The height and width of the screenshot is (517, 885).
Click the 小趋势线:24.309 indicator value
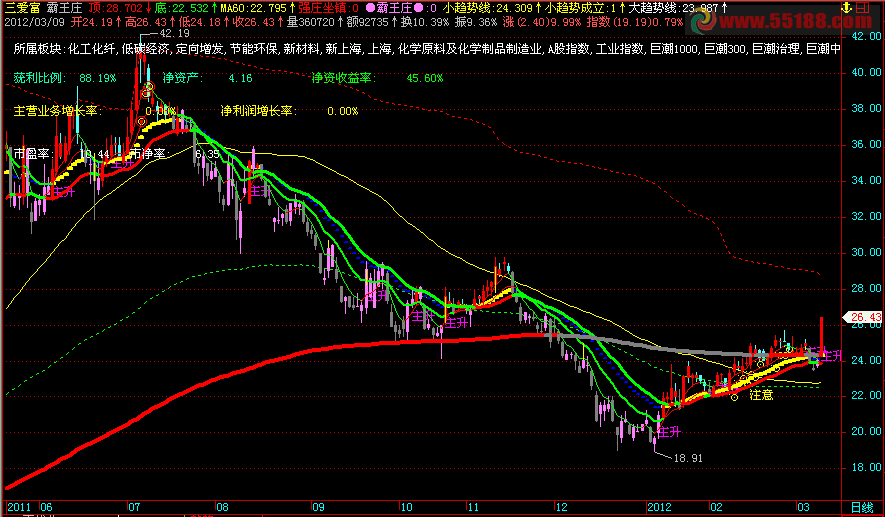click(x=488, y=8)
